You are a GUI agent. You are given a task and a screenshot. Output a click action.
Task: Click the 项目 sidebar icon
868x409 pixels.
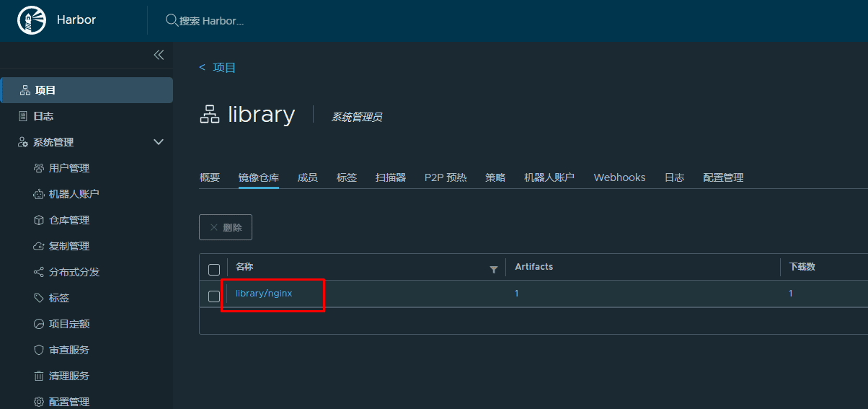click(24, 90)
